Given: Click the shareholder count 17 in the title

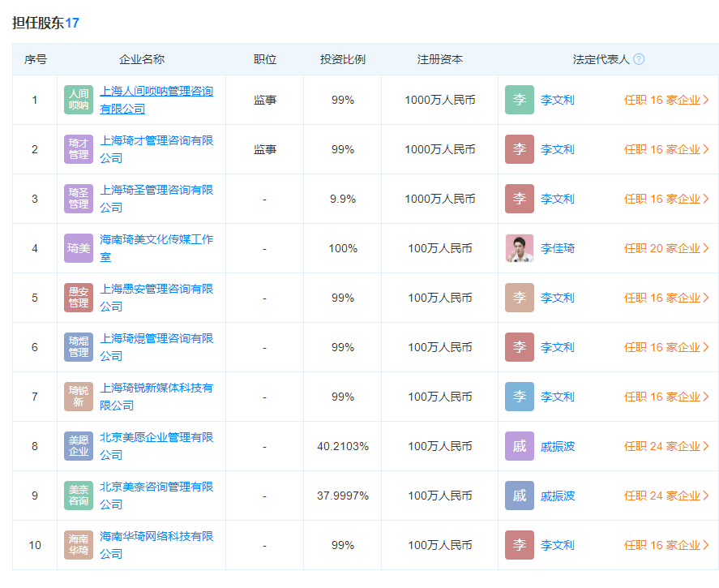Looking at the screenshot, I should [72, 23].
